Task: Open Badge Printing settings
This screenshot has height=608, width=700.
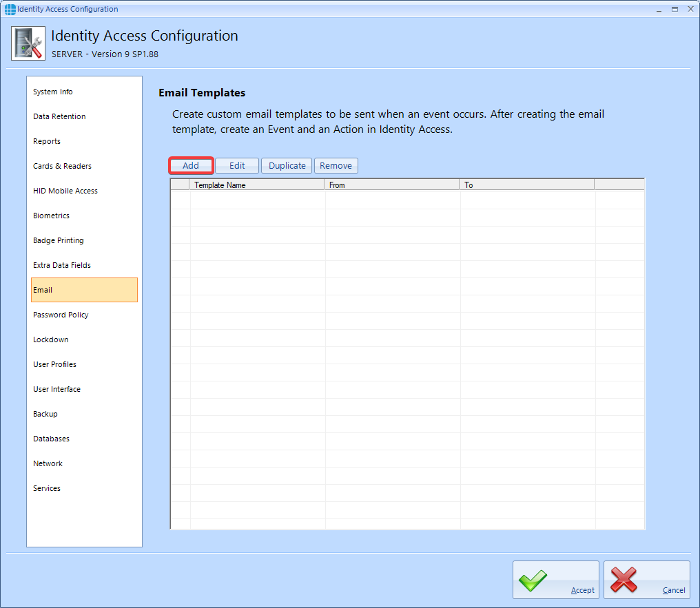Action: click(x=84, y=240)
